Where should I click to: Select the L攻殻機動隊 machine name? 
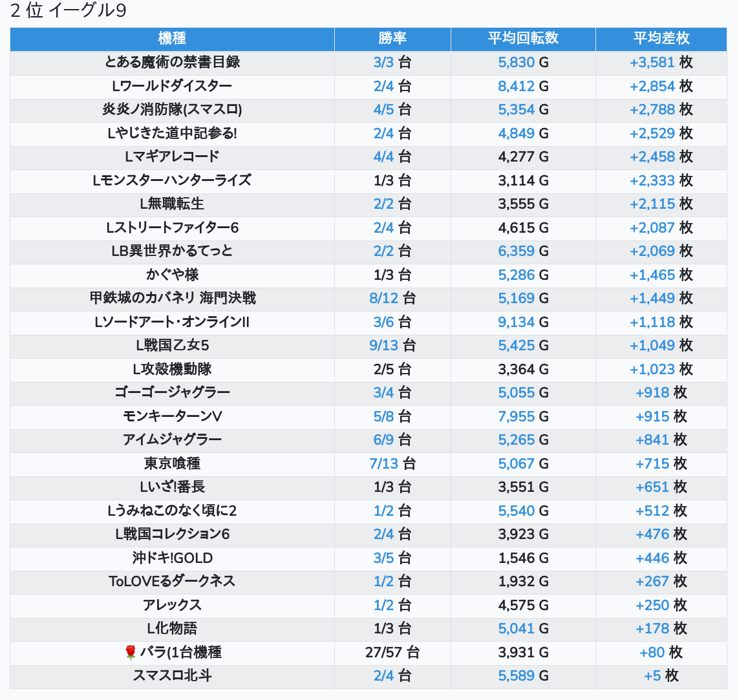pyautogui.click(x=172, y=370)
